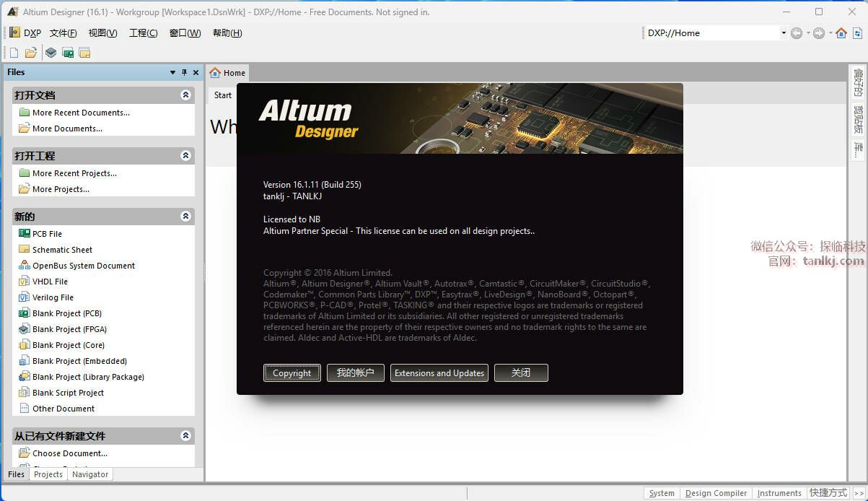
Task: Open the forward button history dropdown arrow
Action: click(x=830, y=32)
